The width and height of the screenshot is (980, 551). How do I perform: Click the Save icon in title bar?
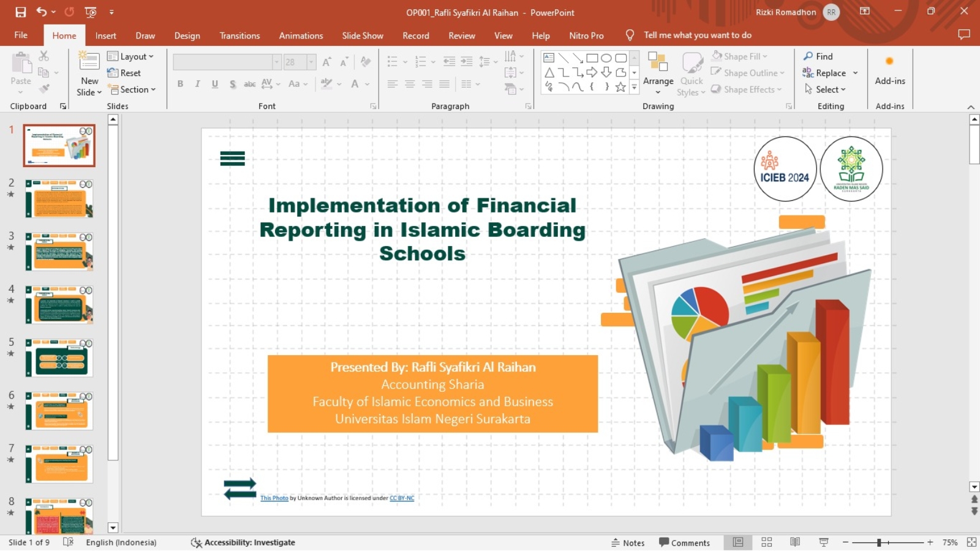pyautogui.click(x=21, y=12)
